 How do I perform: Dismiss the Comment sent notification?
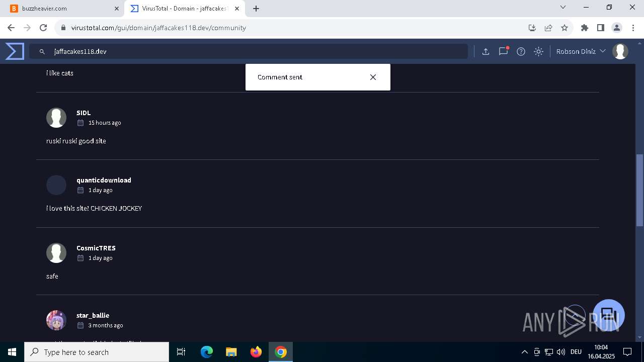373,77
